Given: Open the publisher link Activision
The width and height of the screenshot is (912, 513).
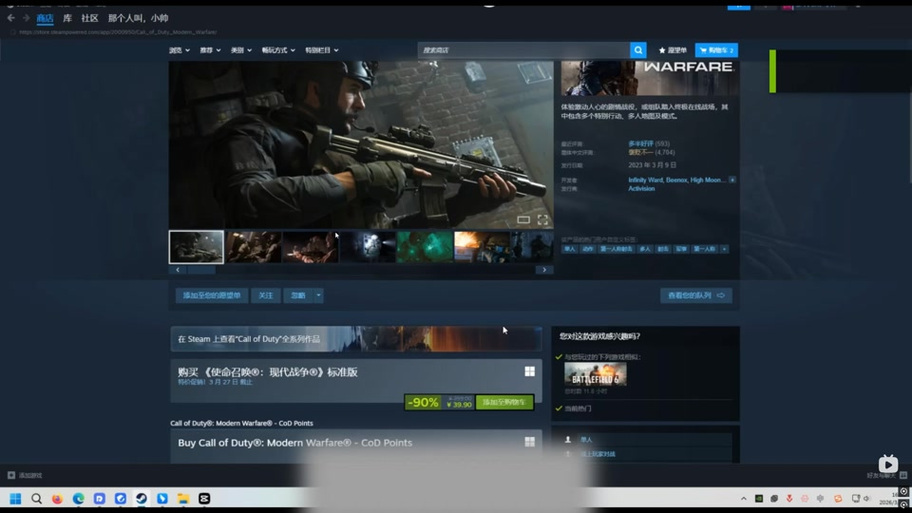Looking at the screenshot, I should [642, 188].
